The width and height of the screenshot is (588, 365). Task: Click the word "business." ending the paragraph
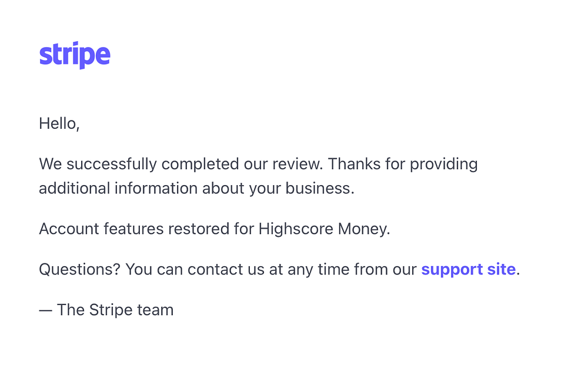320,188
